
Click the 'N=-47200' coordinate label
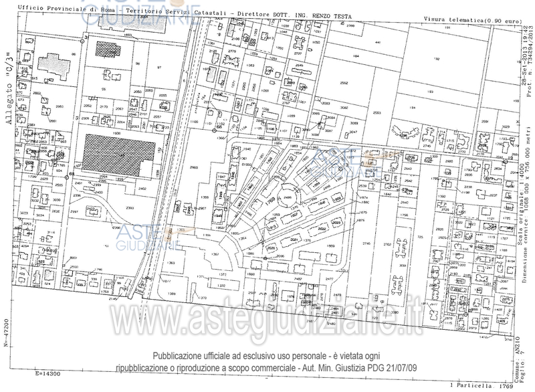(6, 349)
